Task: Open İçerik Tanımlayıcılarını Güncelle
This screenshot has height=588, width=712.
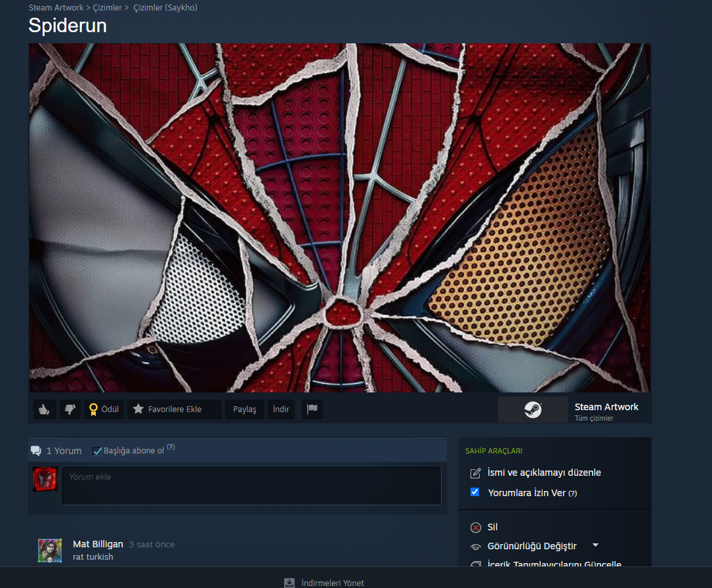Action: 554,563
